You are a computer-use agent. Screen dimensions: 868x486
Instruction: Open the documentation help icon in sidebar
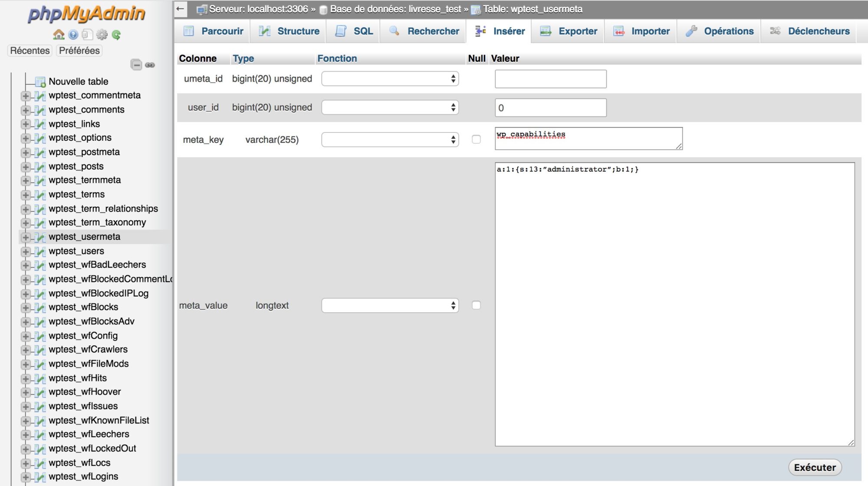(x=73, y=35)
